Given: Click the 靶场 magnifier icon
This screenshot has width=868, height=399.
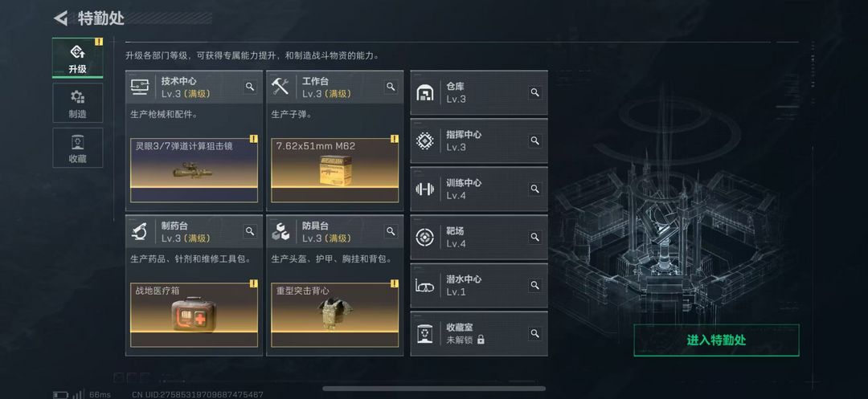Looking at the screenshot, I should tap(534, 237).
